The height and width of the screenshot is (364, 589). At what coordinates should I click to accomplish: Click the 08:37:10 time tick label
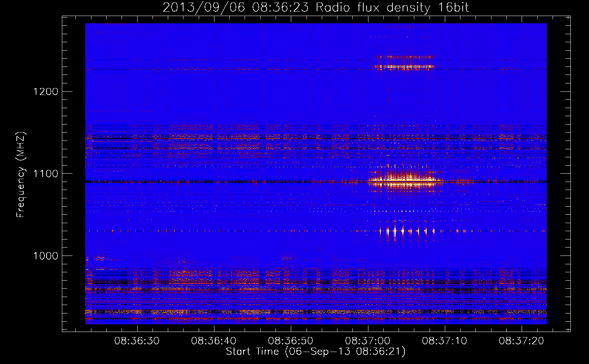click(444, 341)
